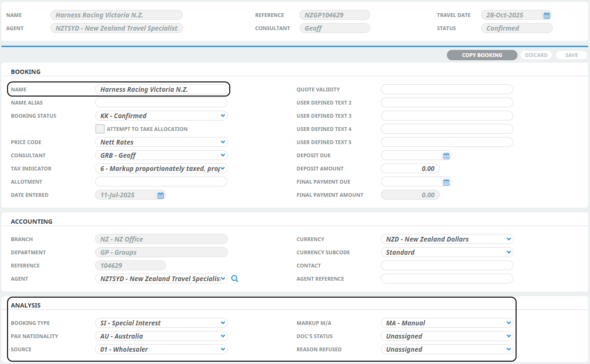Expand the Markup M/A dropdown
The width and height of the screenshot is (590, 364).
pos(446,323)
